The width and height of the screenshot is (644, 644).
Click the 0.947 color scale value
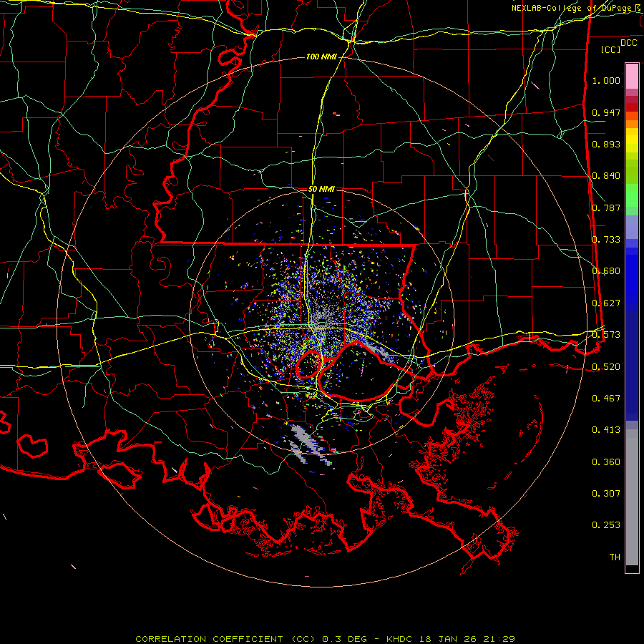[x=606, y=112]
